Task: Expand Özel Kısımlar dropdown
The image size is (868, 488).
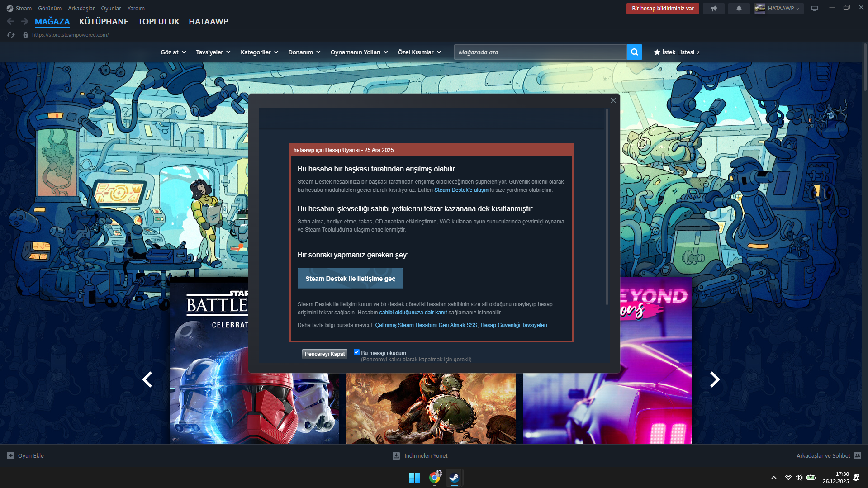Action: 419,52
